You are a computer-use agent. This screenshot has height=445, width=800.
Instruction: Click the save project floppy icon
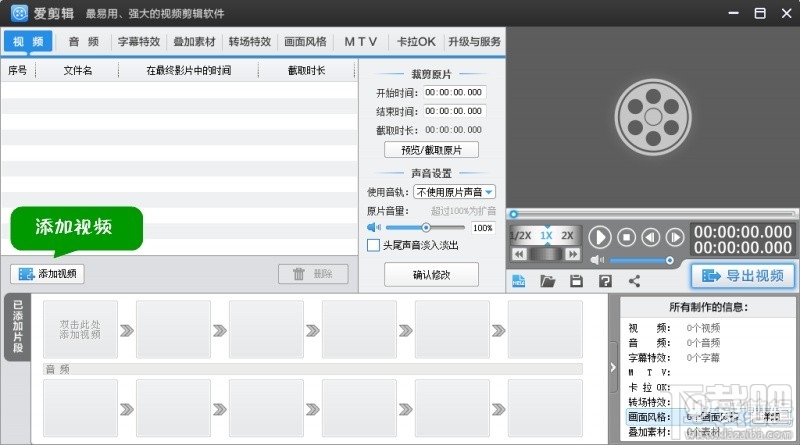point(577,281)
